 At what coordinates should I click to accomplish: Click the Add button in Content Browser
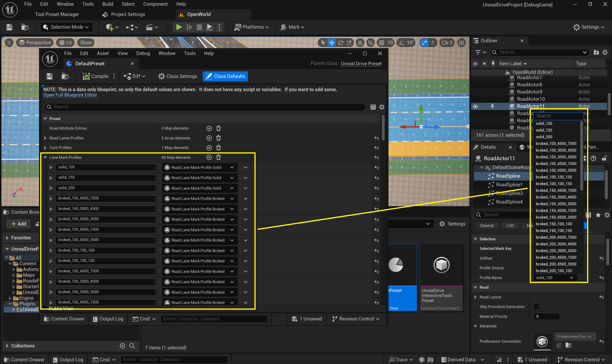point(19,224)
